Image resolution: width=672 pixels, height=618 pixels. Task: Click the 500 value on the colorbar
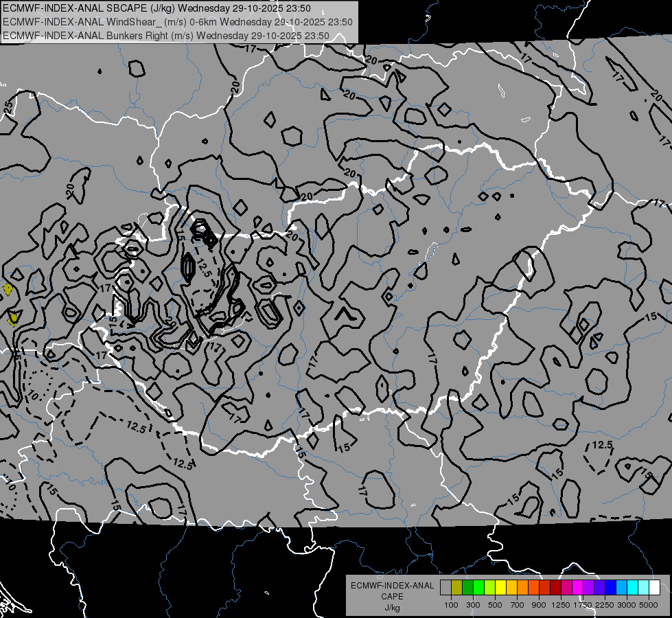point(495,605)
